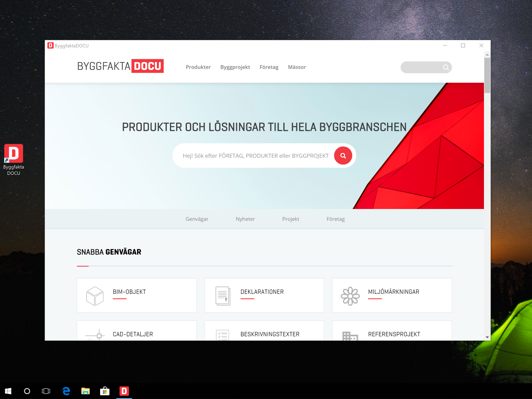The height and width of the screenshot is (399, 532).
Task: Open the Referensprojekt building icon
Action: tap(350, 336)
